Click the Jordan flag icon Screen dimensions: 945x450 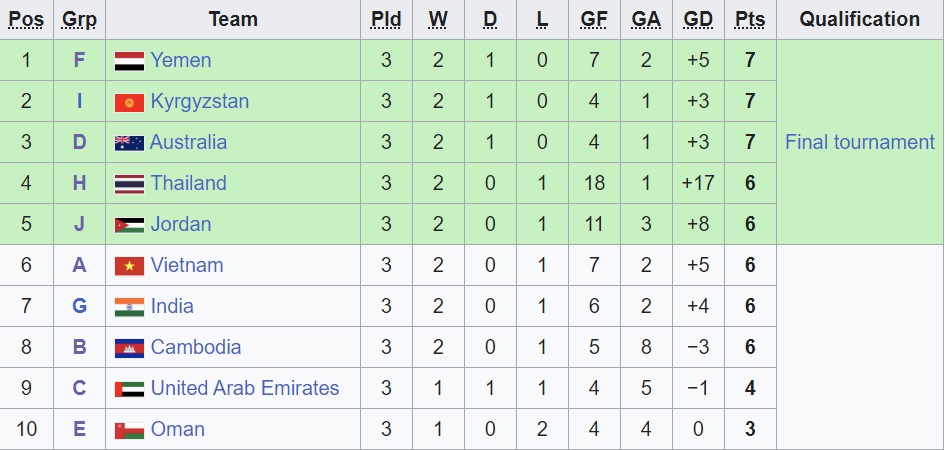point(130,225)
